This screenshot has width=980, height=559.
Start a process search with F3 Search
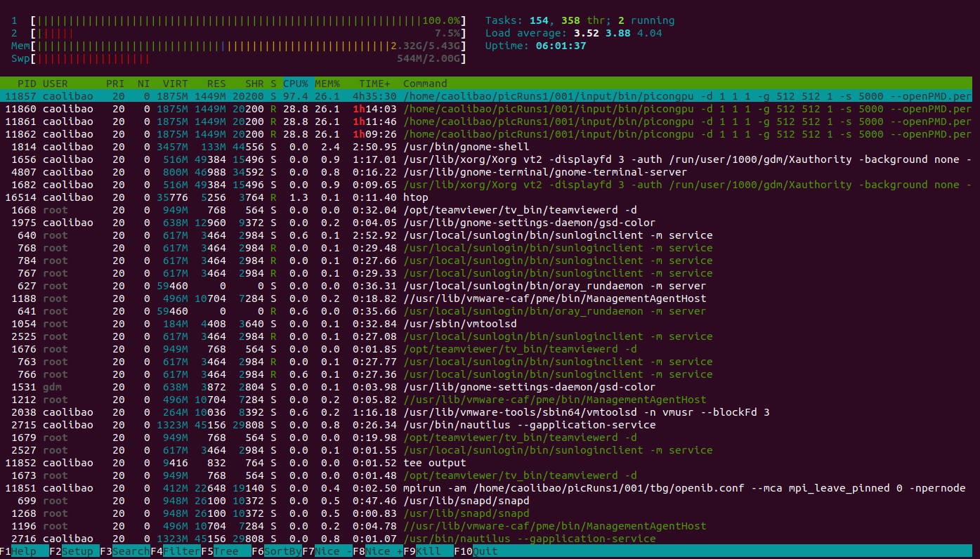point(124,551)
